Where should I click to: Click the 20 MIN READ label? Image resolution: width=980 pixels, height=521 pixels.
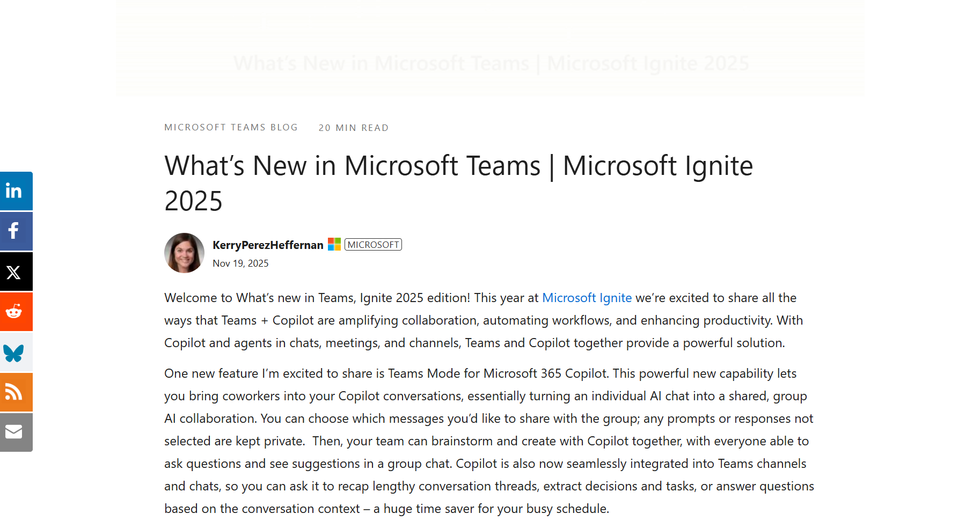click(353, 128)
